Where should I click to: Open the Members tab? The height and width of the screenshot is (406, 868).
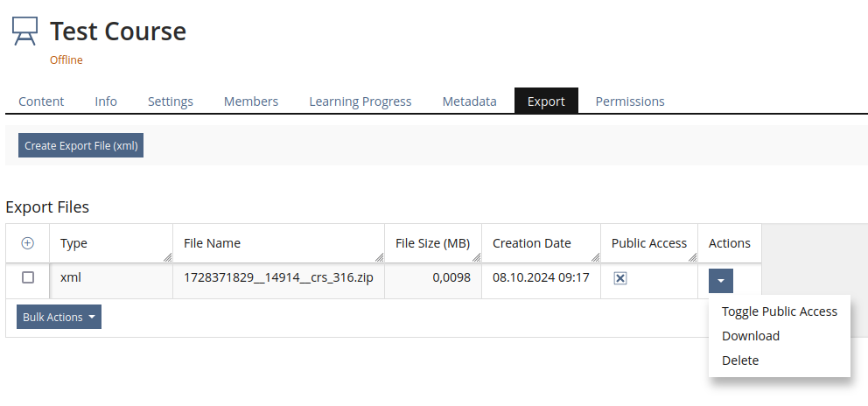click(251, 101)
